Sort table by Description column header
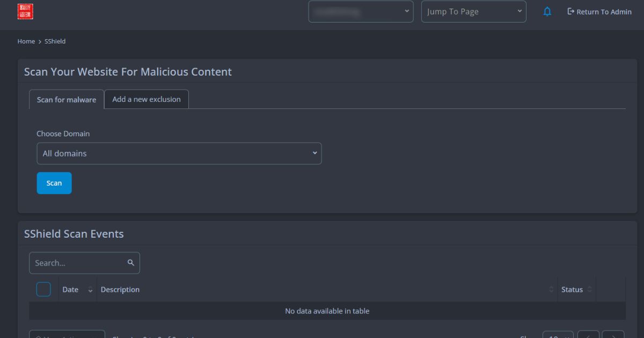644x338 pixels. click(x=120, y=290)
